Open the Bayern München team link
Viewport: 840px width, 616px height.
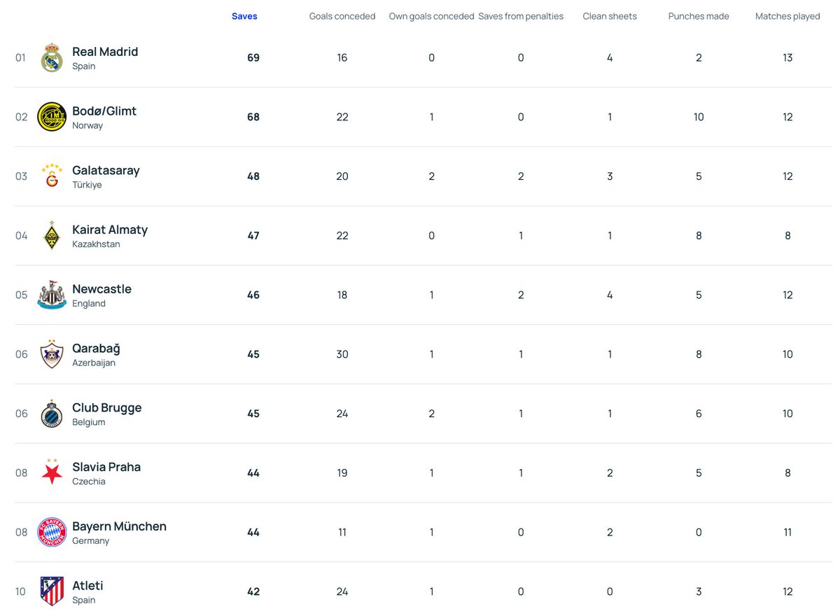(119, 526)
